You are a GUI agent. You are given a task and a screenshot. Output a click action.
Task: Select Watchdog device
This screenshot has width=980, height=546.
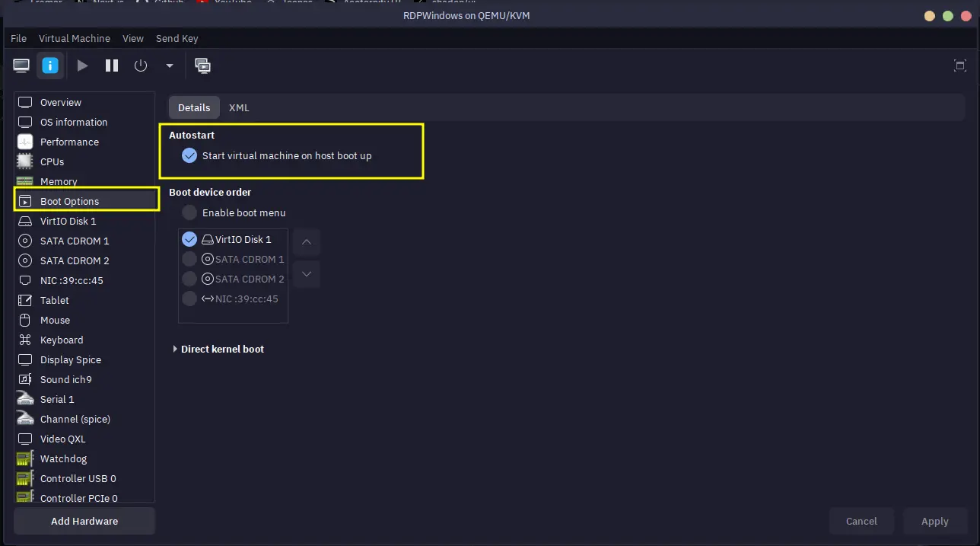tap(84, 458)
